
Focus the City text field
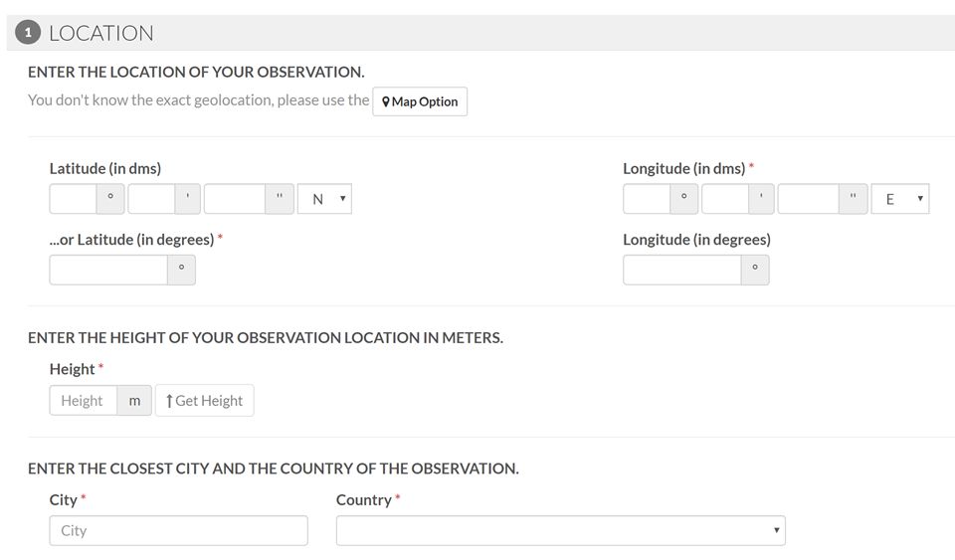pyautogui.click(x=178, y=531)
